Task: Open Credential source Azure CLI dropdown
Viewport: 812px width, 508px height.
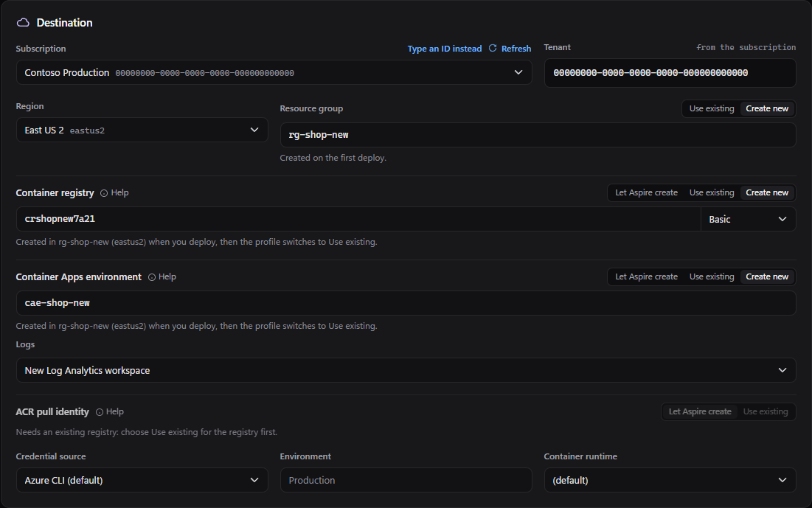Action: [142, 480]
